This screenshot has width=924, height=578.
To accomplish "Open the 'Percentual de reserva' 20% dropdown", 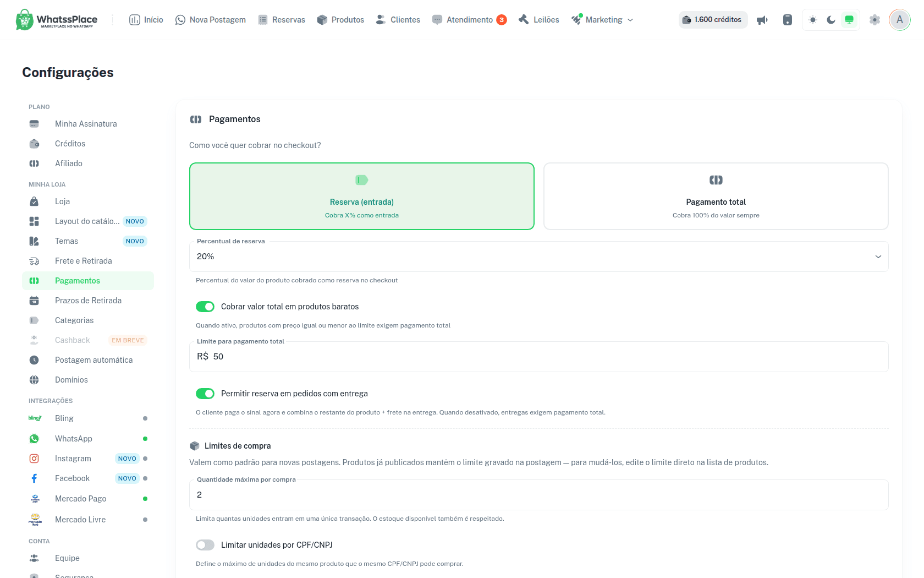I will coord(539,257).
